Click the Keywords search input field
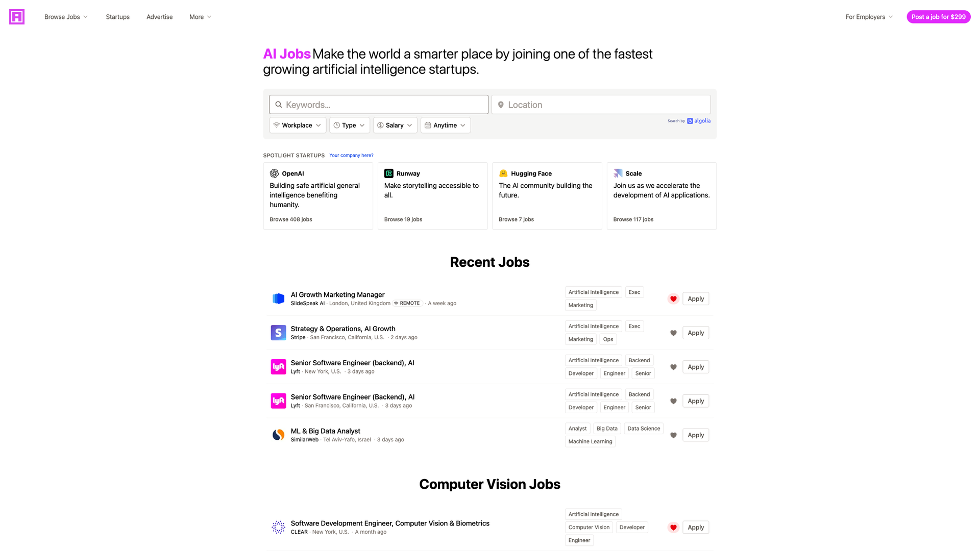This screenshot has height=551, width=980. [x=379, y=104]
